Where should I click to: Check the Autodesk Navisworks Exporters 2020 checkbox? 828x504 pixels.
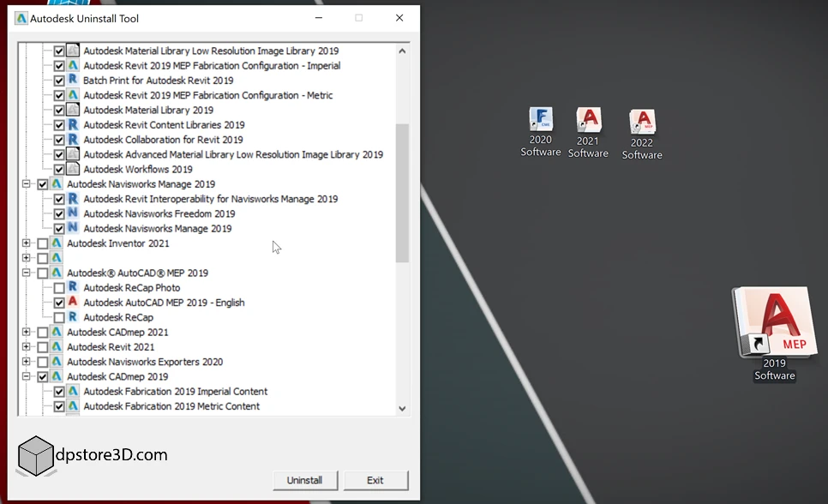tap(43, 362)
